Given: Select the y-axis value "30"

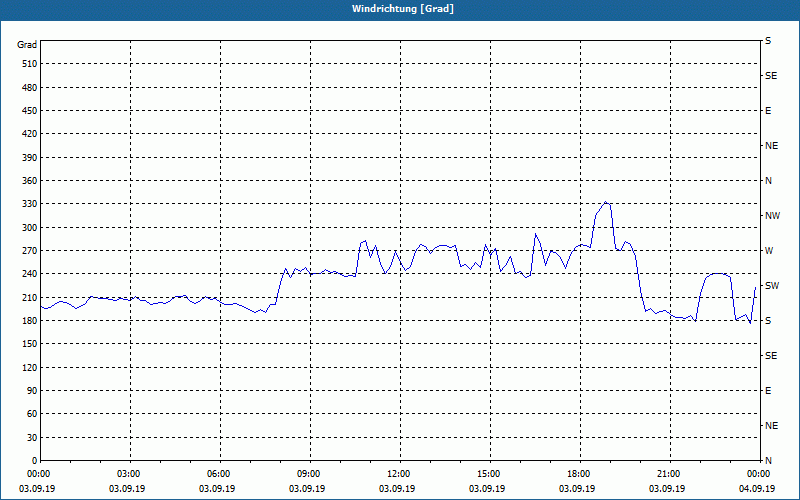Looking at the screenshot, I should pos(32,437).
